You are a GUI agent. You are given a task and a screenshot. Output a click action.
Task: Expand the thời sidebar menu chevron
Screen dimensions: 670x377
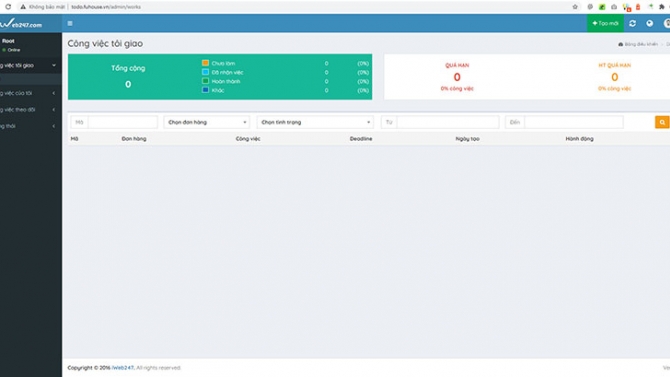53,126
